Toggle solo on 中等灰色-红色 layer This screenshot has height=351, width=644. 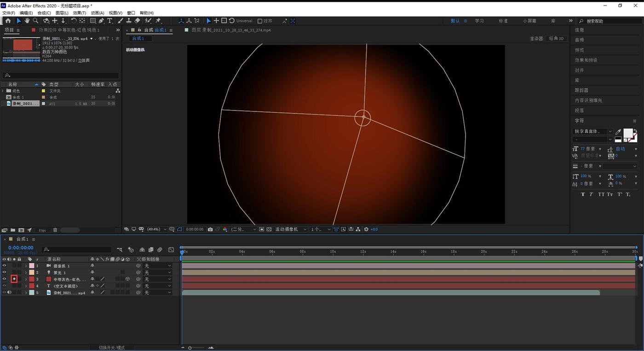[14, 279]
